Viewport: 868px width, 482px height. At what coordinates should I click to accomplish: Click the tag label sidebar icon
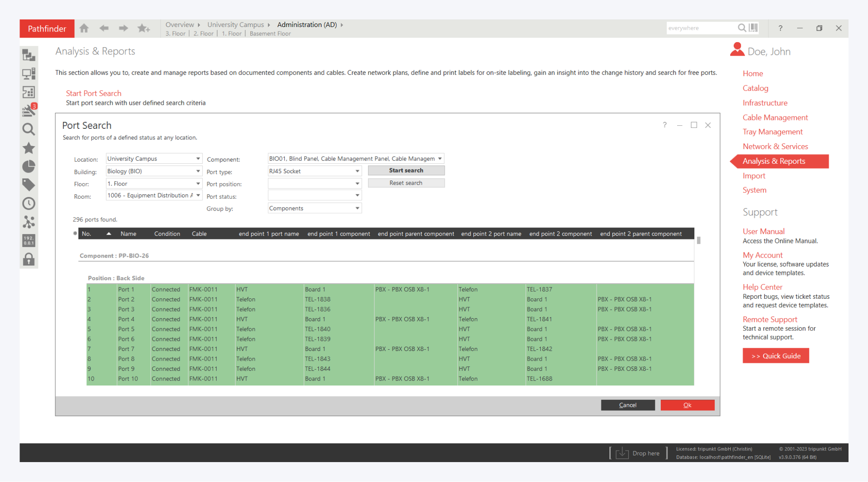coord(29,185)
